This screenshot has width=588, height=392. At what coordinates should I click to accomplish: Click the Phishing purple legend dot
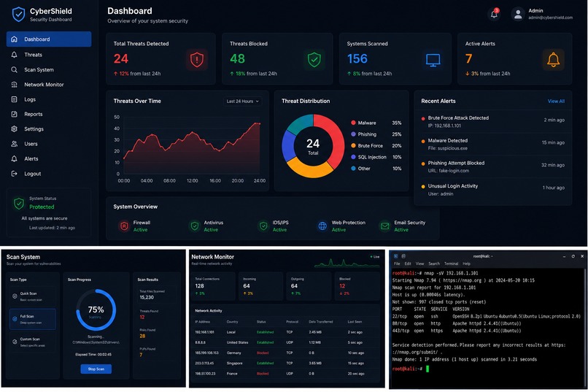pos(353,134)
